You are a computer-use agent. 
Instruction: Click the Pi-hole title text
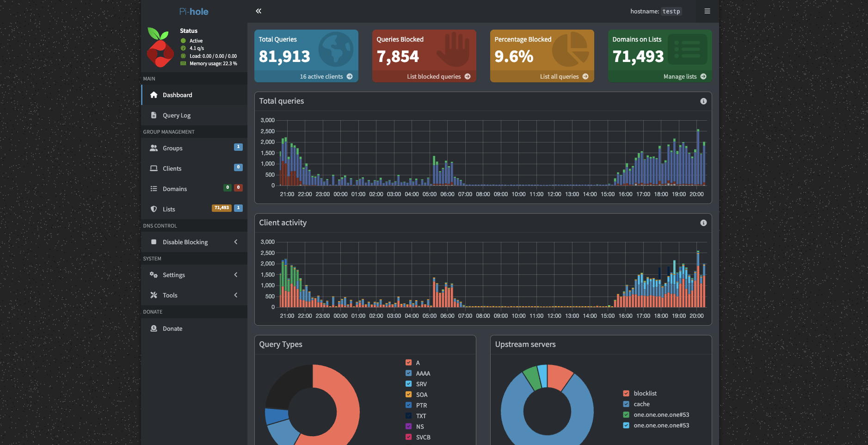[x=194, y=12]
